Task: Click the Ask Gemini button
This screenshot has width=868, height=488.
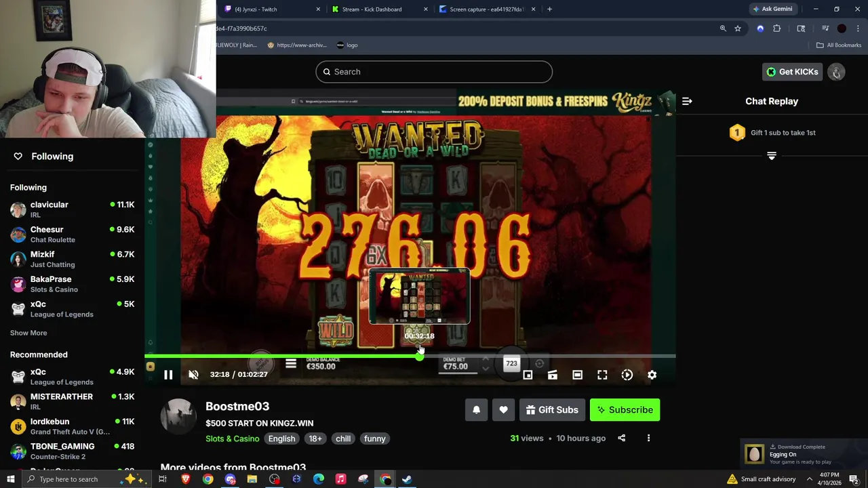Action: point(772,9)
